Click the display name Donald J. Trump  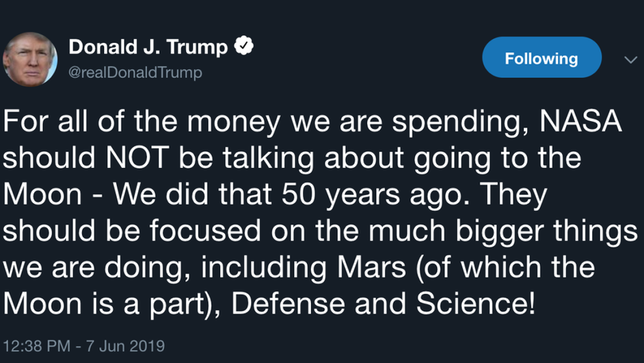(148, 47)
